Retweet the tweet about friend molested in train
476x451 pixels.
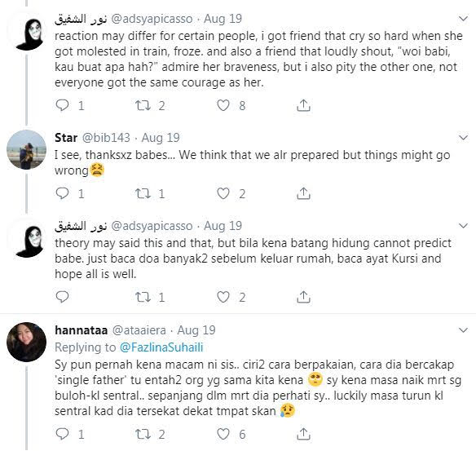(143, 105)
